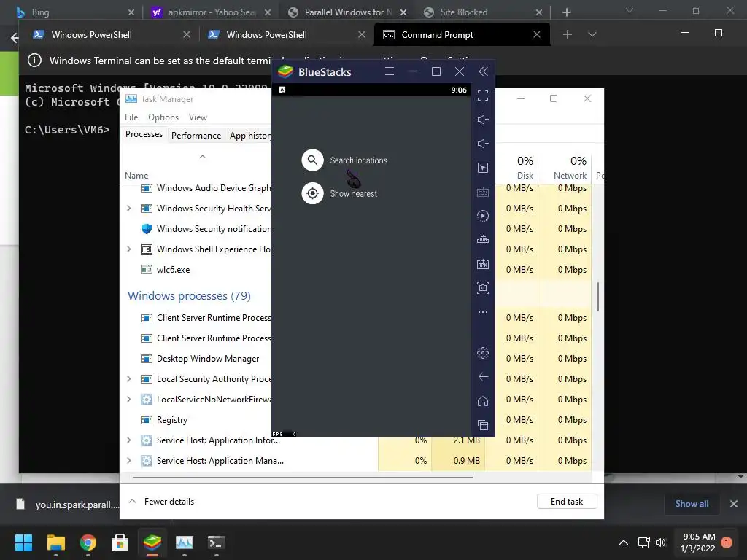Click BlueStacks fullscreen icon in side toolbar
747x560 pixels.
click(483, 96)
